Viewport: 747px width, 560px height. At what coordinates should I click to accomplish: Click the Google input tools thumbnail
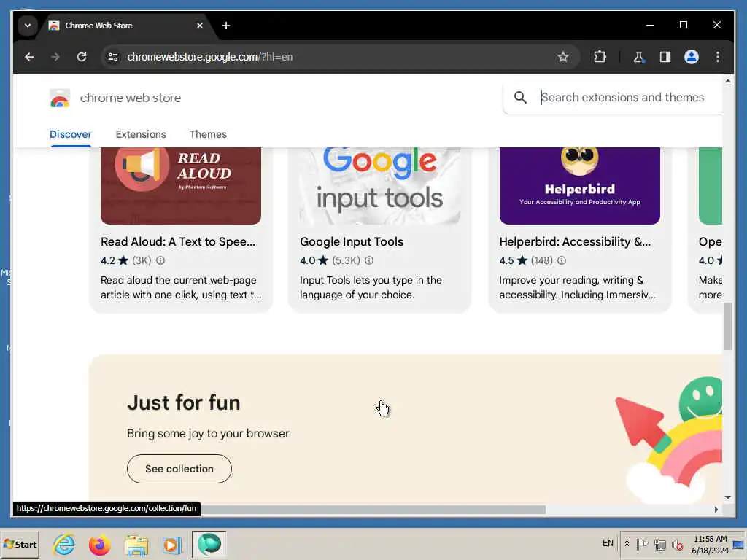tap(379, 186)
